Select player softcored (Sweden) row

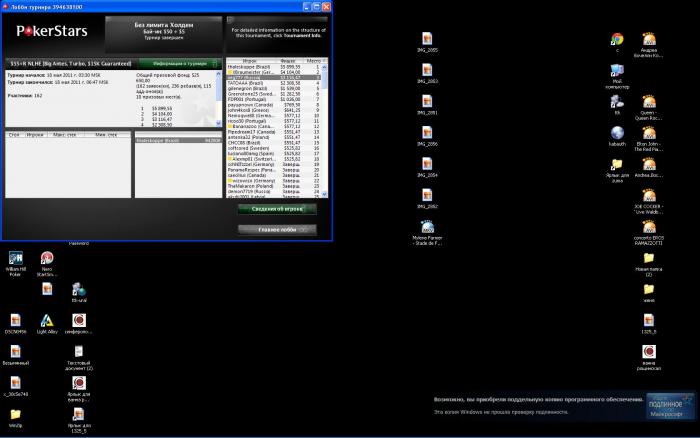pyautogui.click(x=274, y=148)
